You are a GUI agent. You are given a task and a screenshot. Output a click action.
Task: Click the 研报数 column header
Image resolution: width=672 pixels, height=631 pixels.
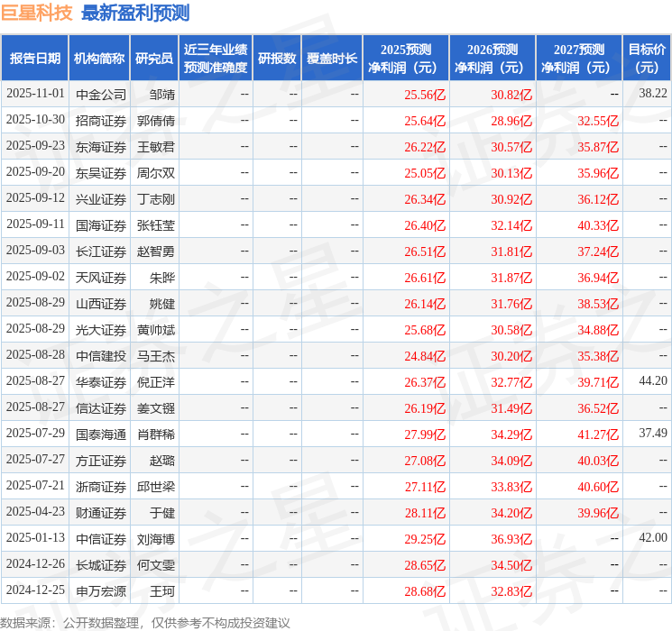pyautogui.click(x=277, y=58)
